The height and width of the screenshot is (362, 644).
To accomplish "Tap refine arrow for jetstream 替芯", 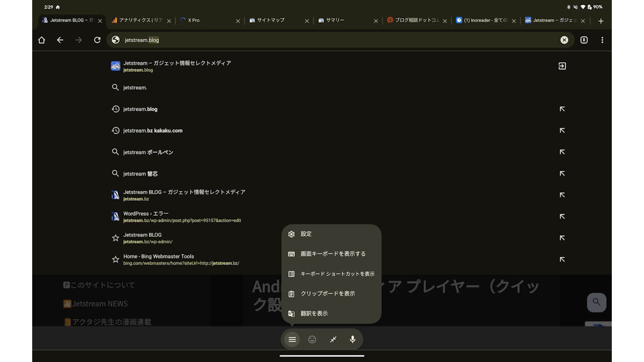I will click(562, 174).
